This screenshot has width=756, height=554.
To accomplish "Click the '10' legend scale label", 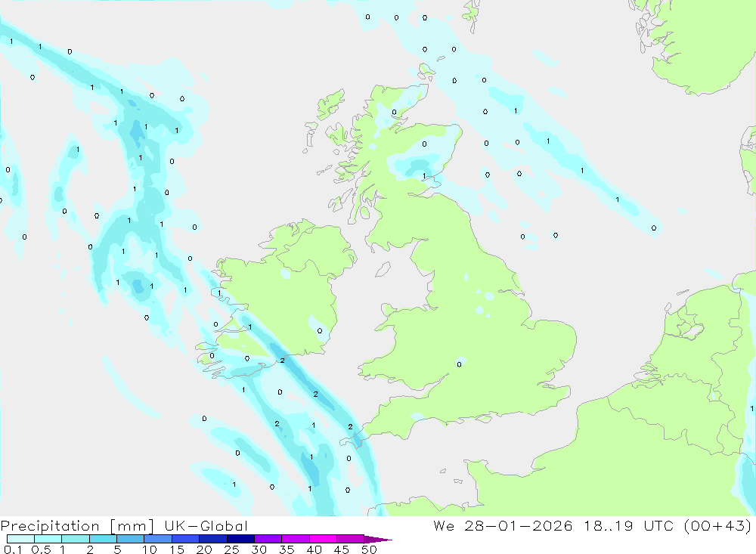I will tap(150, 549).
